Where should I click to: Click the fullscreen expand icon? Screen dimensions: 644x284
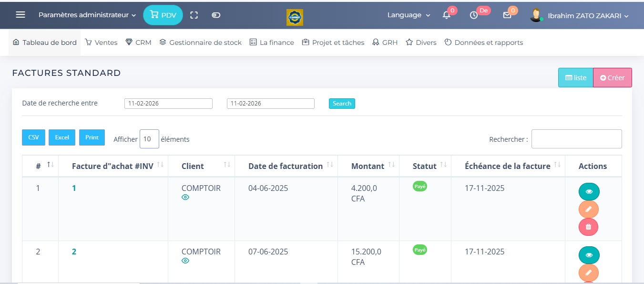coord(194,15)
